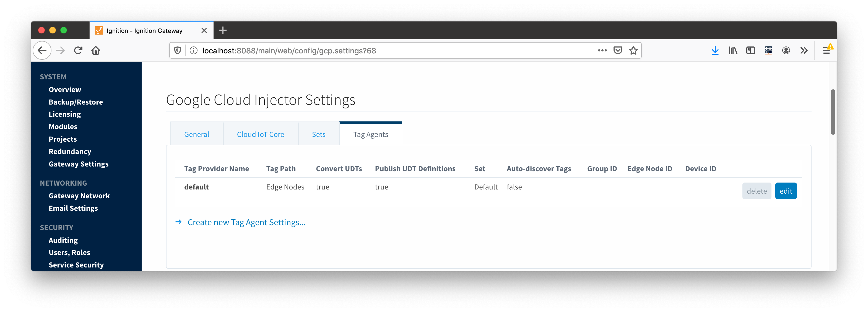Open Gateway Network in sidebar
Viewport: 868px width, 312px height.
point(79,196)
